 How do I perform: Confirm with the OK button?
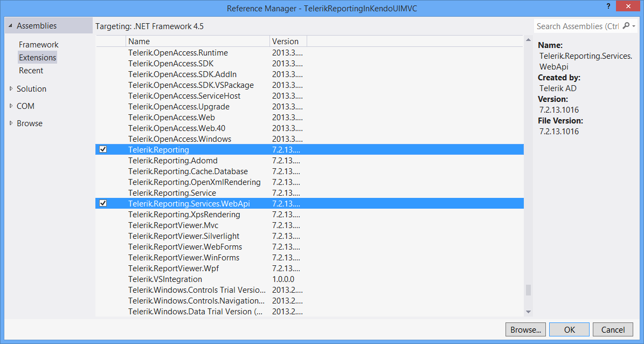point(569,329)
